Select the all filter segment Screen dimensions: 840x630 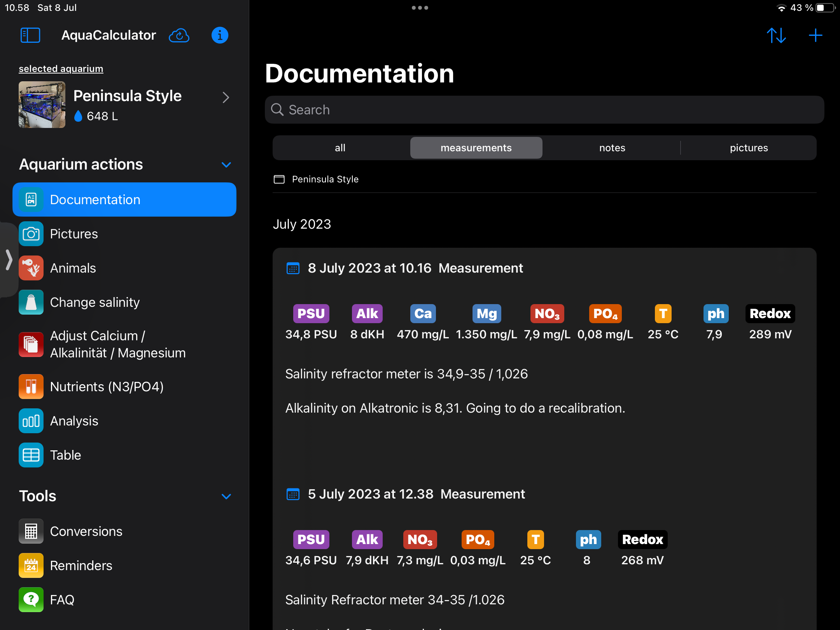click(x=340, y=148)
